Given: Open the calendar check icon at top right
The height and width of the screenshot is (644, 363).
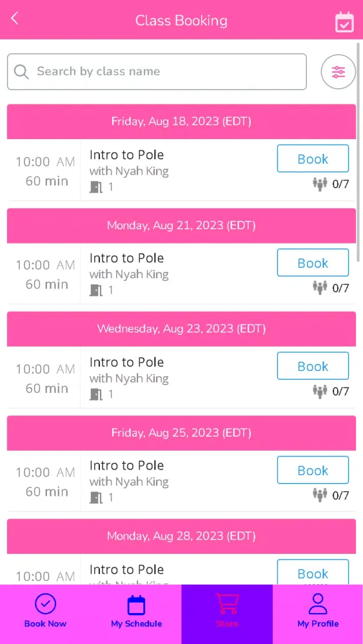Looking at the screenshot, I should coord(344,22).
